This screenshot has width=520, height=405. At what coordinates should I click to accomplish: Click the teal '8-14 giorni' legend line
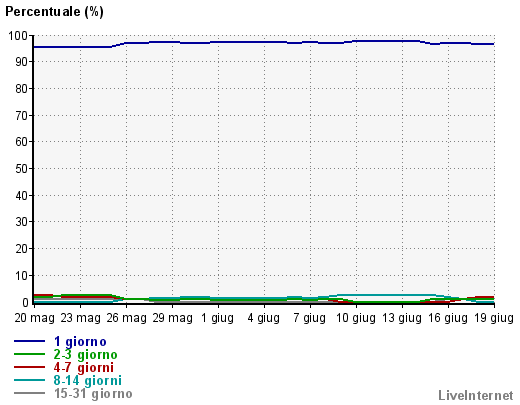[x=29, y=380]
